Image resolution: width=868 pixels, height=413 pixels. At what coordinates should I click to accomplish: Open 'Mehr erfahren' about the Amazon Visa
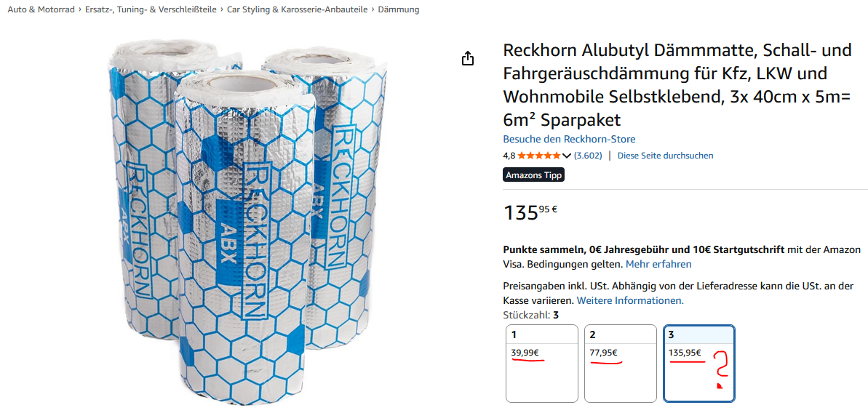click(x=658, y=264)
